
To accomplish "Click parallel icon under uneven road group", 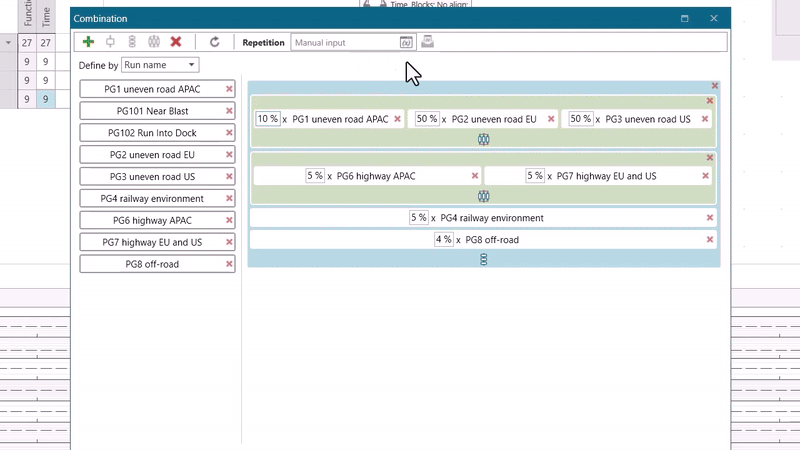I will click(484, 139).
